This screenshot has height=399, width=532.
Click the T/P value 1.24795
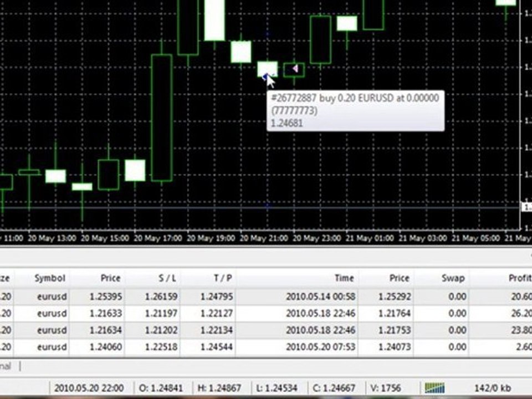tap(217, 296)
